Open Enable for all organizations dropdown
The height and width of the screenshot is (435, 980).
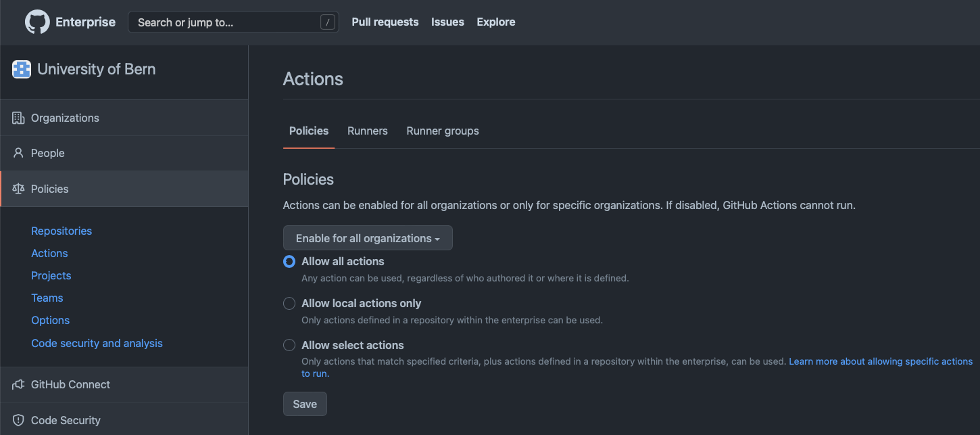[368, 238]
